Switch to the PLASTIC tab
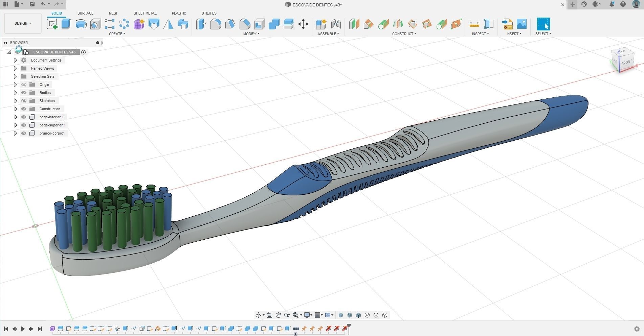Image resolution: width=644 pixels, height=336 pixels. 179,13
